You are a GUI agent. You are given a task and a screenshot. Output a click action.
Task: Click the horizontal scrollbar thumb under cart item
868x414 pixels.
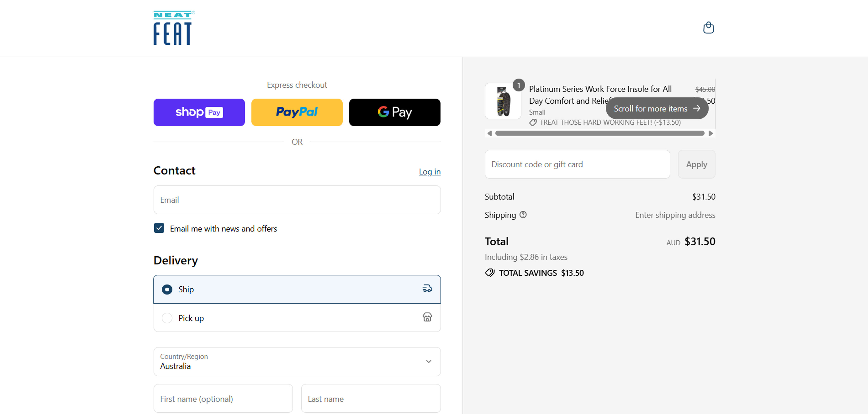tap(600, 134)
